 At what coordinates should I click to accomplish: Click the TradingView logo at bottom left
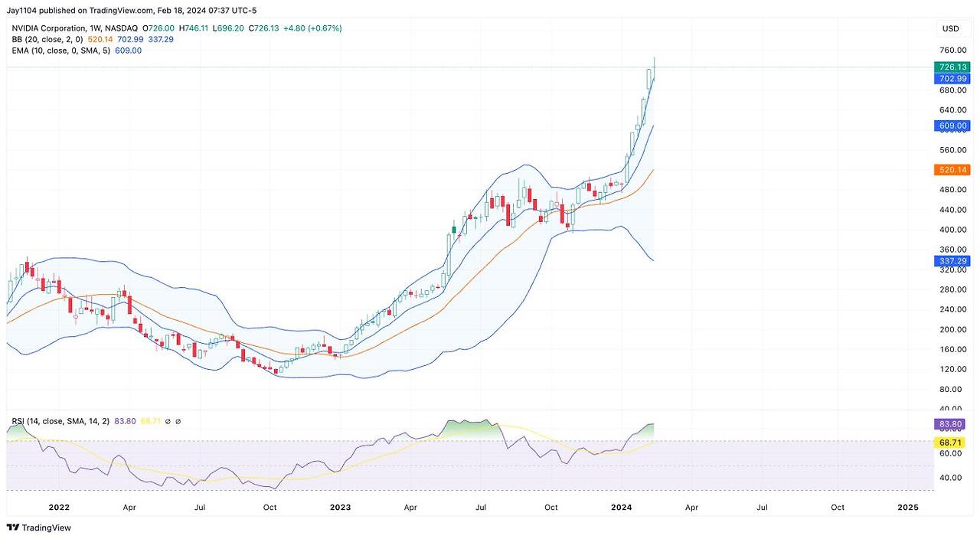(x=39, y=528)
